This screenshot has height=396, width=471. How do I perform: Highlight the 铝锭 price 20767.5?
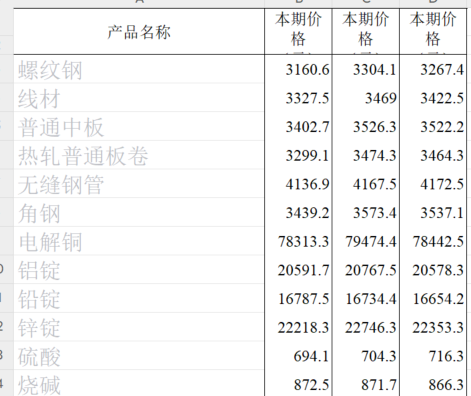tap(366, 270)
